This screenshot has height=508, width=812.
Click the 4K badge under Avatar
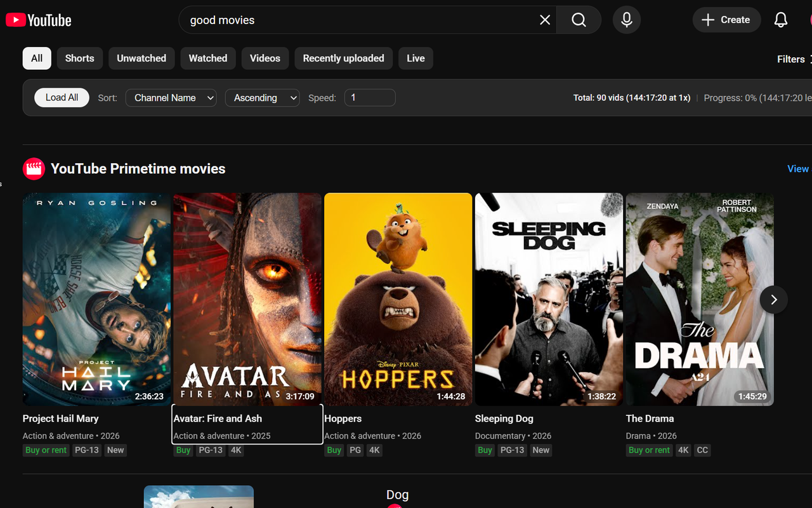236,450
